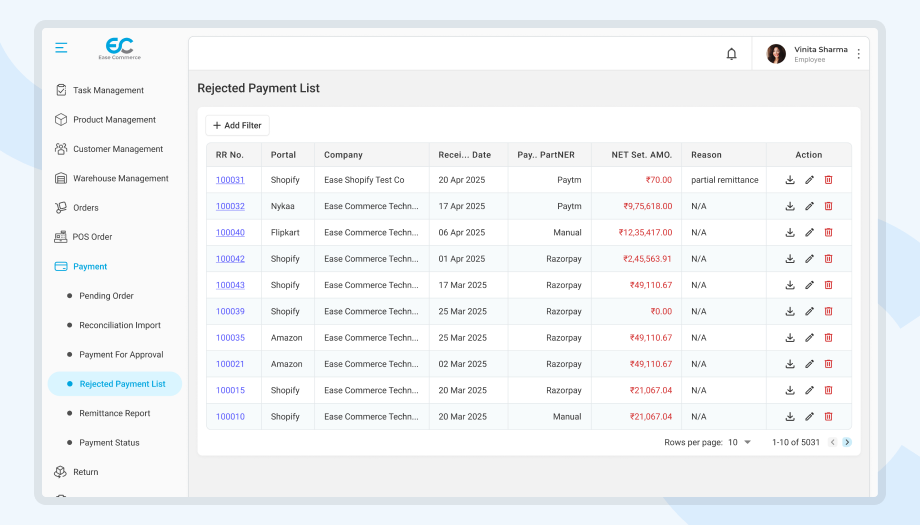Go to previous page of results
Screen dimensions: 920x525
pos(832,442)
